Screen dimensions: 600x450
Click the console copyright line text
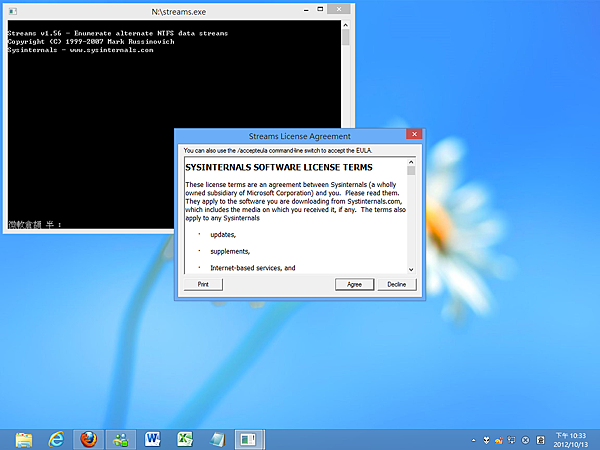click(x=91, y=41)
